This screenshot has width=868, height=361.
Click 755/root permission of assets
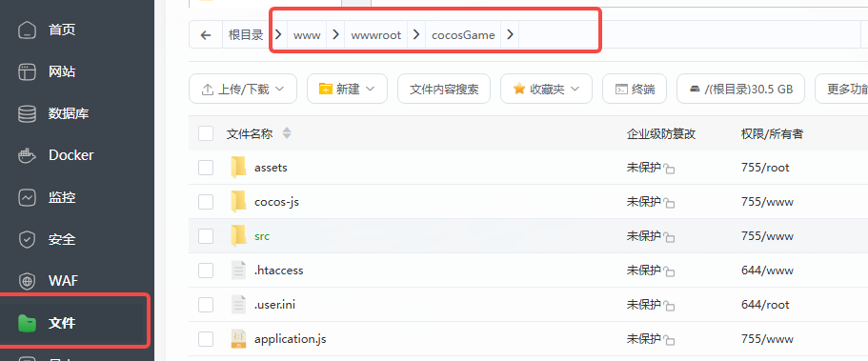click(765, 168)
